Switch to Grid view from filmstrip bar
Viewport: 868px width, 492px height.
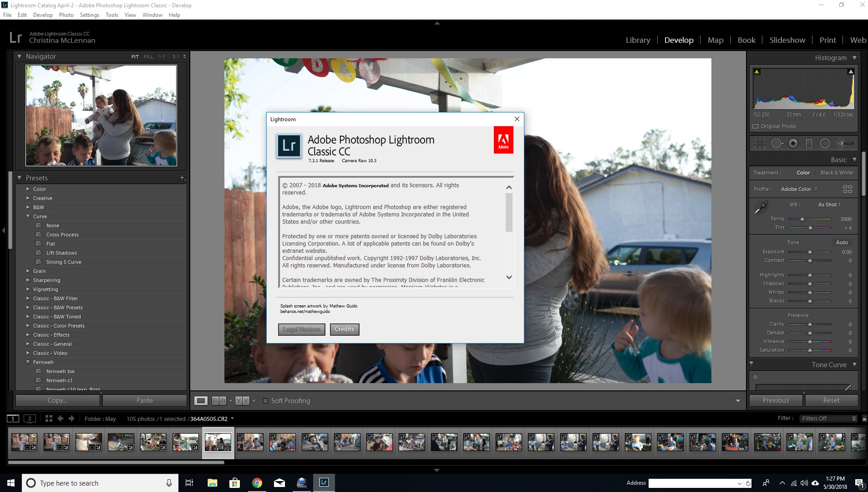pyautogui.click(x=49, y=419)
